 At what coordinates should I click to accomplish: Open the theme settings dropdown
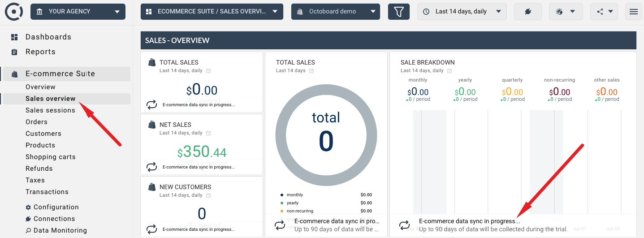[x=566, y=11]
